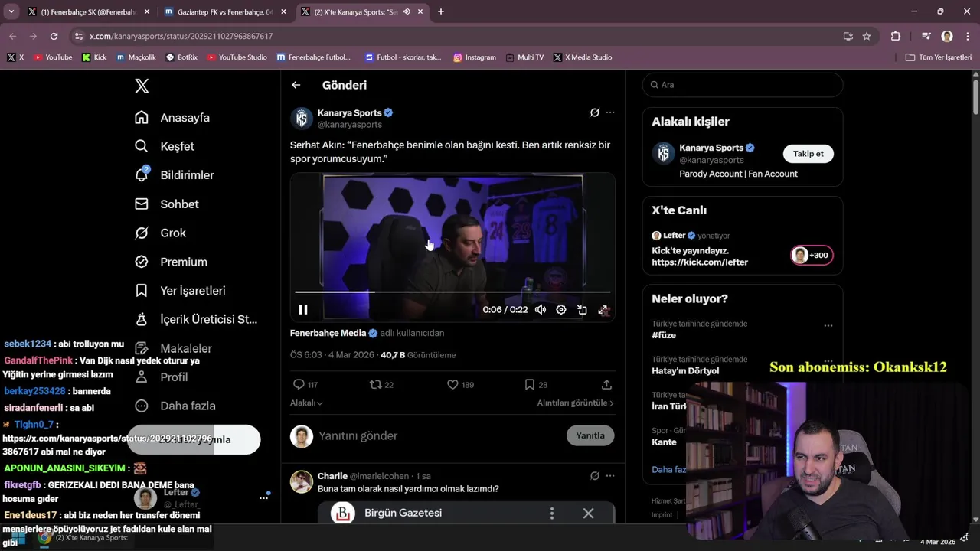Navigate back in browser
980x551 pixels.
pos(12,36)
